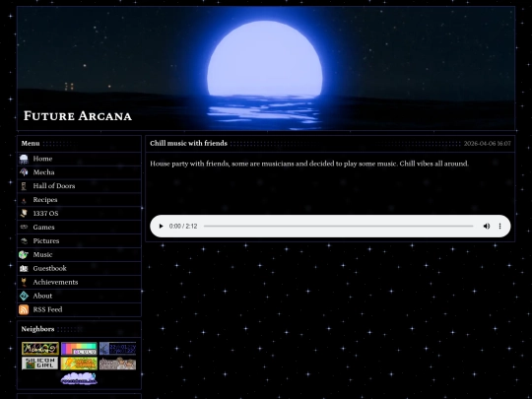This screenshot has width=532, height=399.
Task: Visit the rainbow stripes neighbor badge
Action: 79,349
